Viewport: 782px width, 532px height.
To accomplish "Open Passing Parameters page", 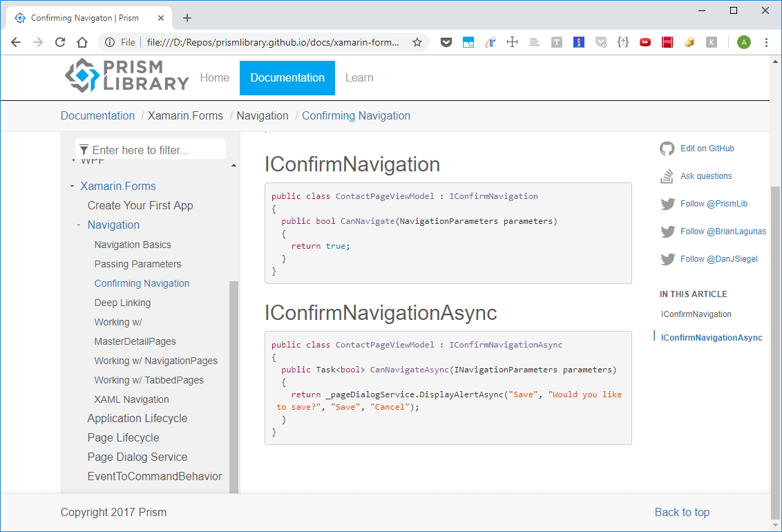I will (x=137, y=264).
